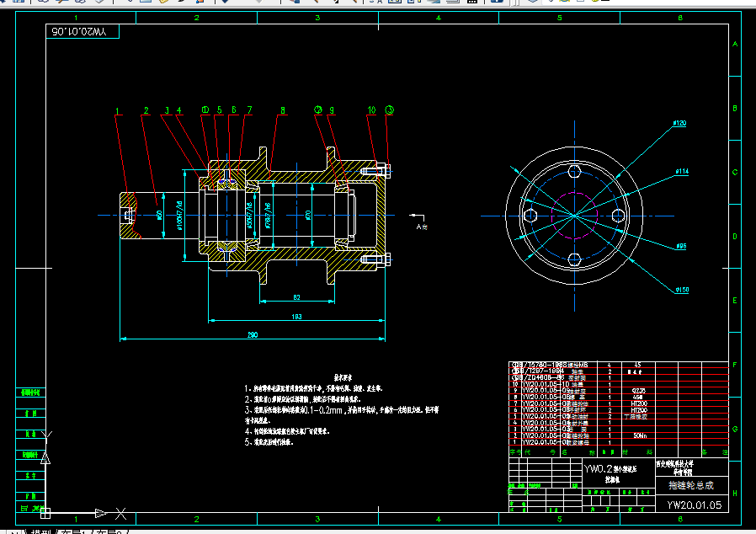Pick the 290 overall length dimension text
This screenshot has height=534, width=756.
253,334
